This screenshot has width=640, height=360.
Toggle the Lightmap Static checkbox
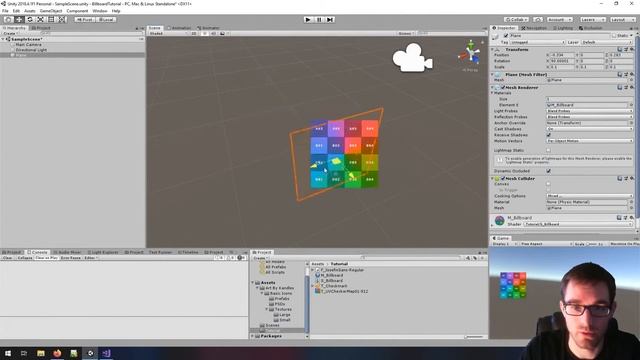coord(549,150)
